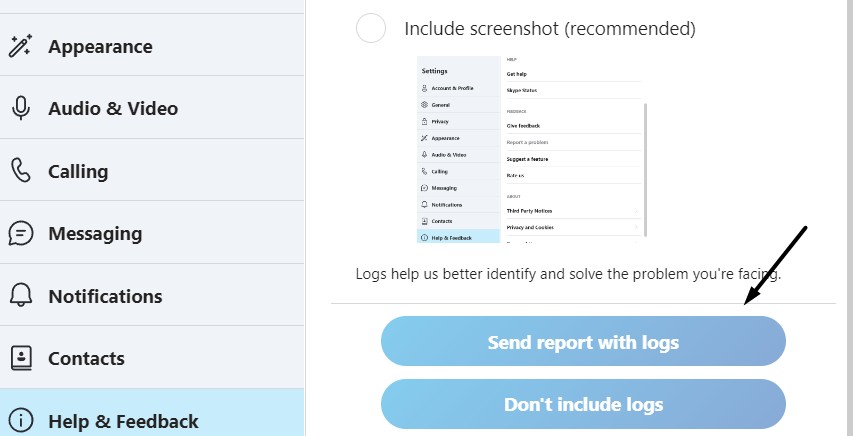853x436 pixels.
Task: Open the Appearance settings section
Action: pos(100,46)
